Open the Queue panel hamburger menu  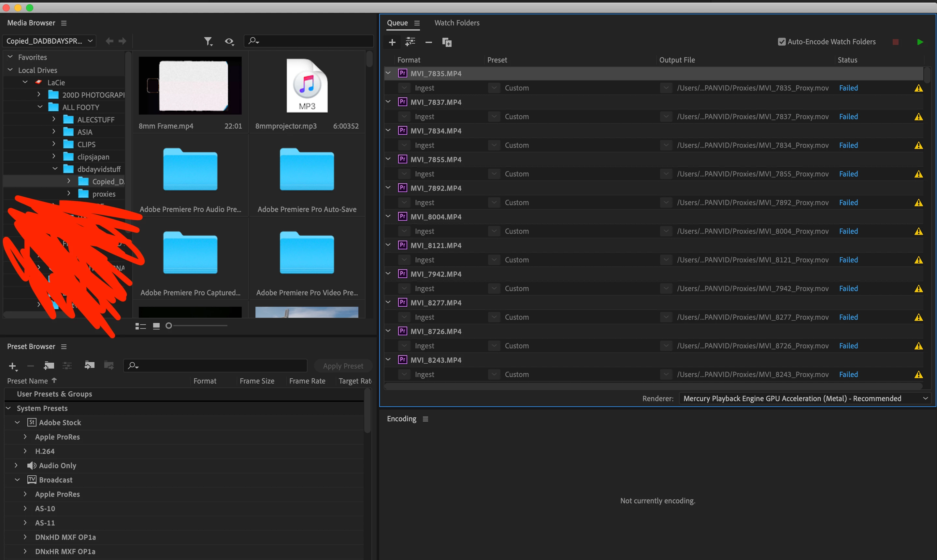tap(417, 23)
